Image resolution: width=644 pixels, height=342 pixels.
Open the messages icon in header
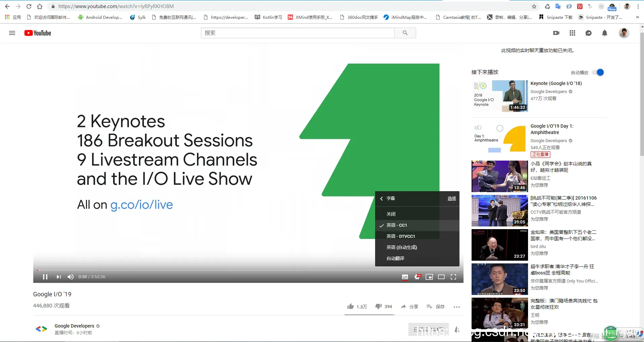coord(589,33)
